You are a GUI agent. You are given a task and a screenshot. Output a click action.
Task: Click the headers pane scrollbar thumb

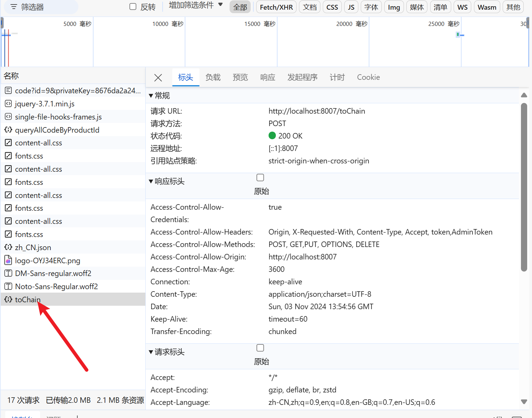click(524, 187)
